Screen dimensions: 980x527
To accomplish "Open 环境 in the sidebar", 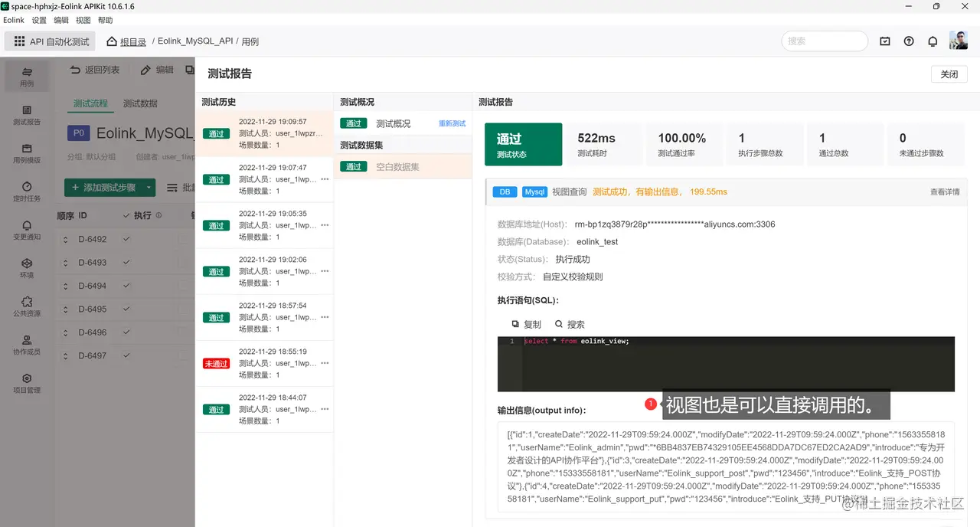I will 27,268.
